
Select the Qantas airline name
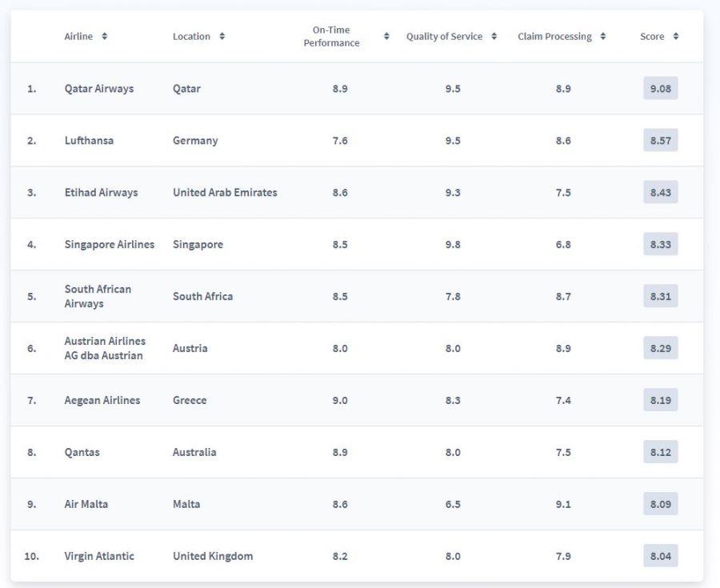coord(82,452)
